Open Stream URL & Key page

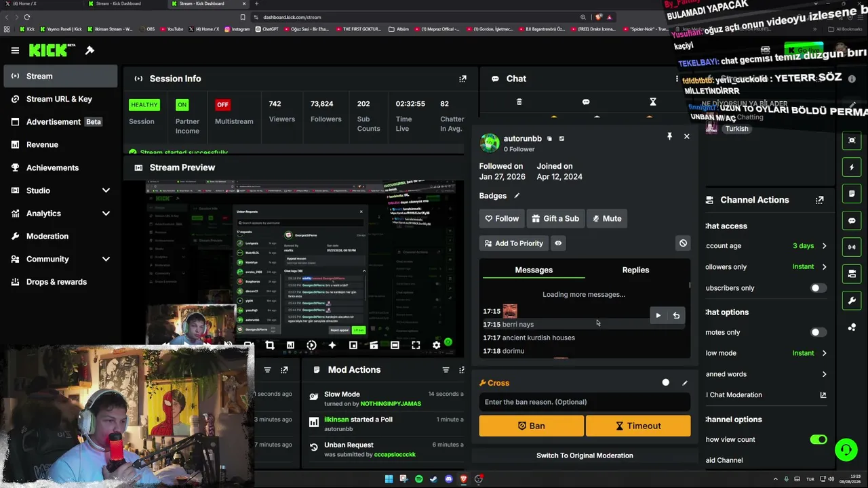pos(60,99)
